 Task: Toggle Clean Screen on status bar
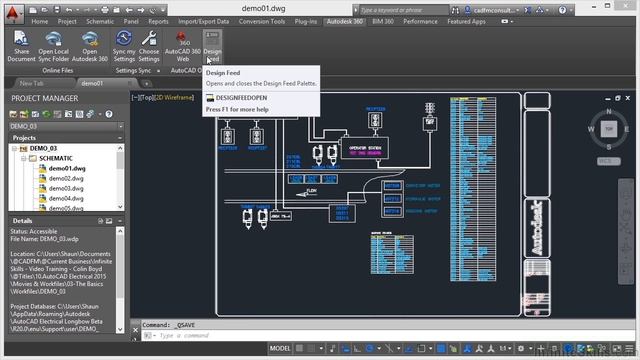(616, 349)
